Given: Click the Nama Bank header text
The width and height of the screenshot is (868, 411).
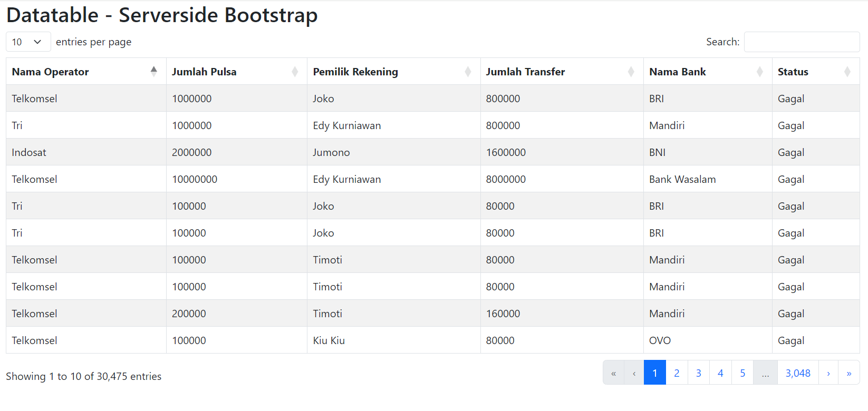Looking at the screenshot, I should (677, 72).
